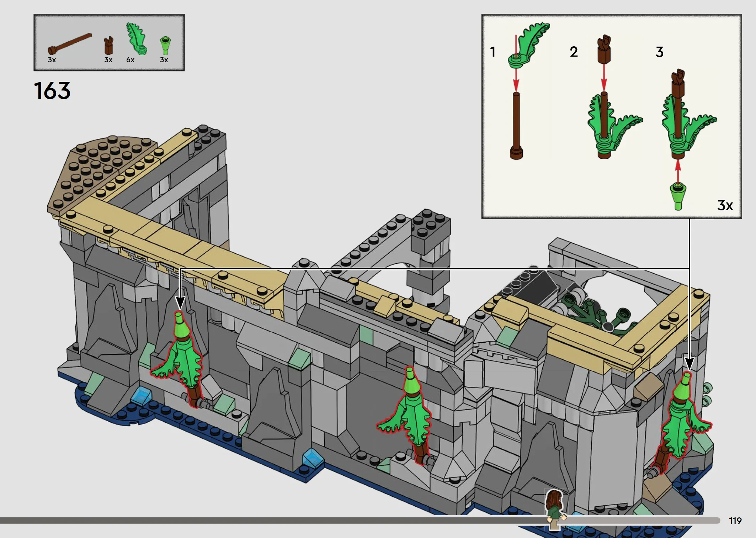Click the step number 163
This screenshot has height=538, width=756.
(x=52, y=91)
